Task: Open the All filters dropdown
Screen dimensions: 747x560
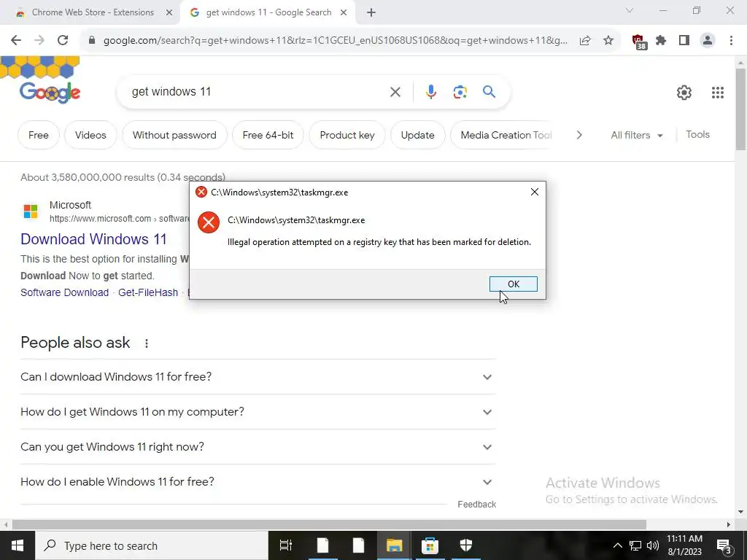Action: 637,135
